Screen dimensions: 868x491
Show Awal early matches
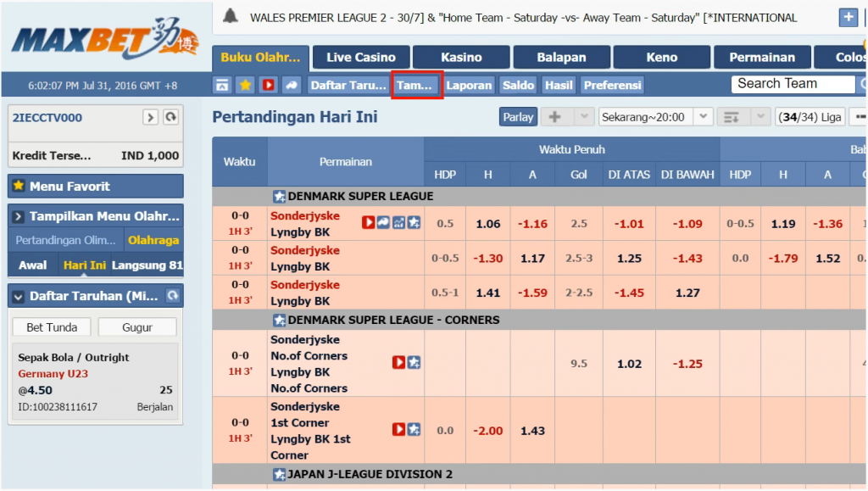click(33, 265)
